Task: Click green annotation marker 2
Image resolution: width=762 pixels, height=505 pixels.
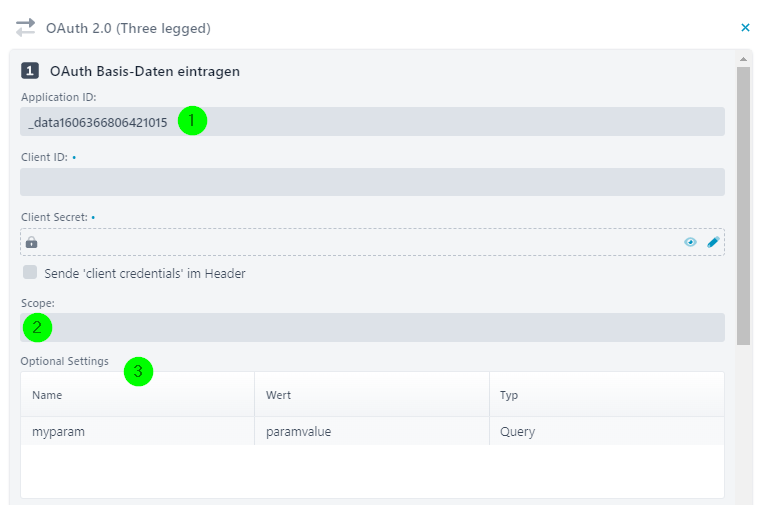Action: [37, 328]
